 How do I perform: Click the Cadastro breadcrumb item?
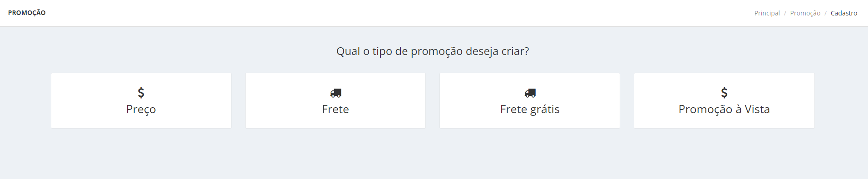[x=844, y=13]
